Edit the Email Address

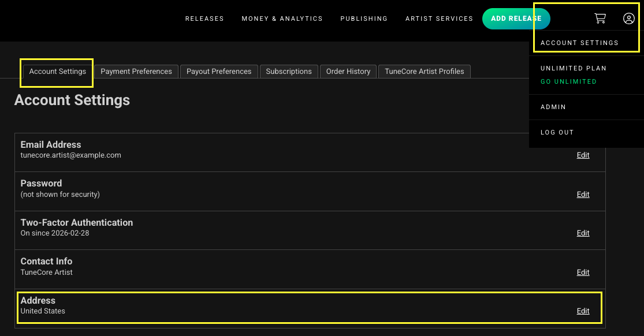pyautogui.click(x=583, y=155)
